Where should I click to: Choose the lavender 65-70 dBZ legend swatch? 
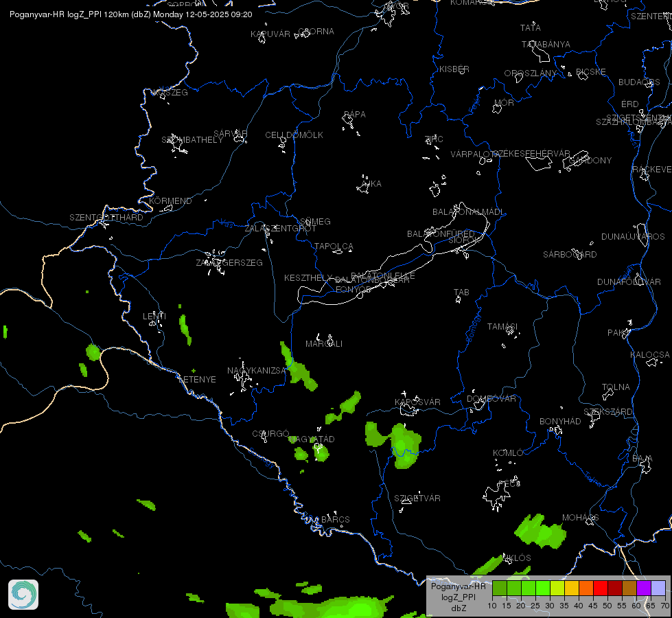pyautogui.click(x=658, y=588)
